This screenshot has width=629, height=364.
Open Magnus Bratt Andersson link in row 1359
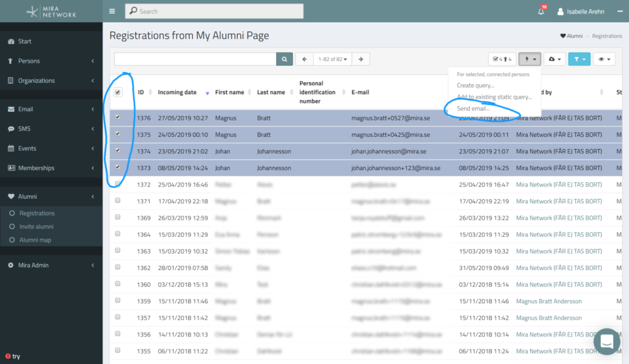(549, 301)
